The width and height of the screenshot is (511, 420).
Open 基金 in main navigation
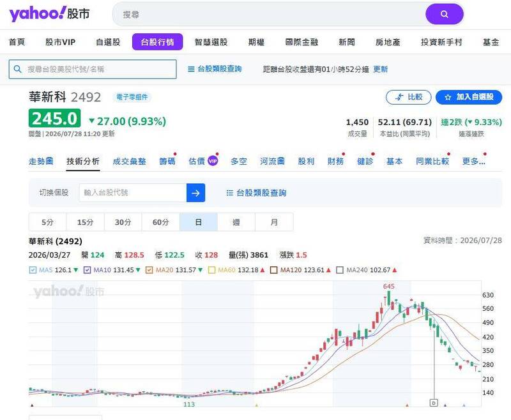(x=491, y=42)
